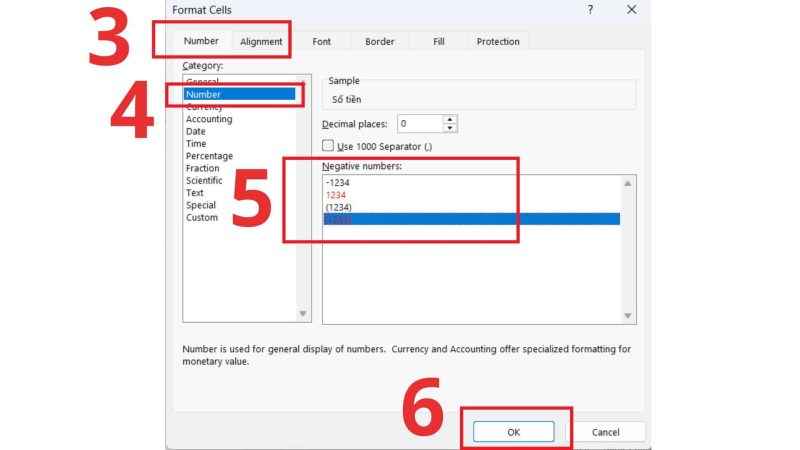
Task: Confirm with the OK button
Action: (x=513, y=432)
